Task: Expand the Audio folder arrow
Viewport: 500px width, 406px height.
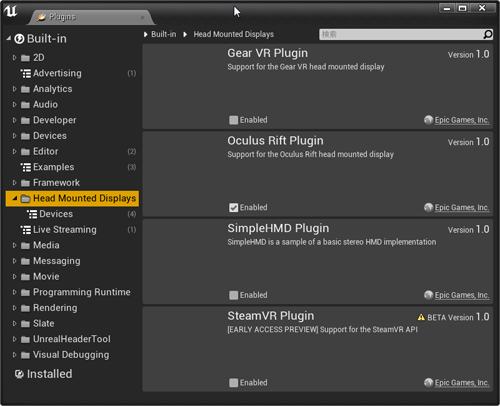Action: tap(14, 105)
